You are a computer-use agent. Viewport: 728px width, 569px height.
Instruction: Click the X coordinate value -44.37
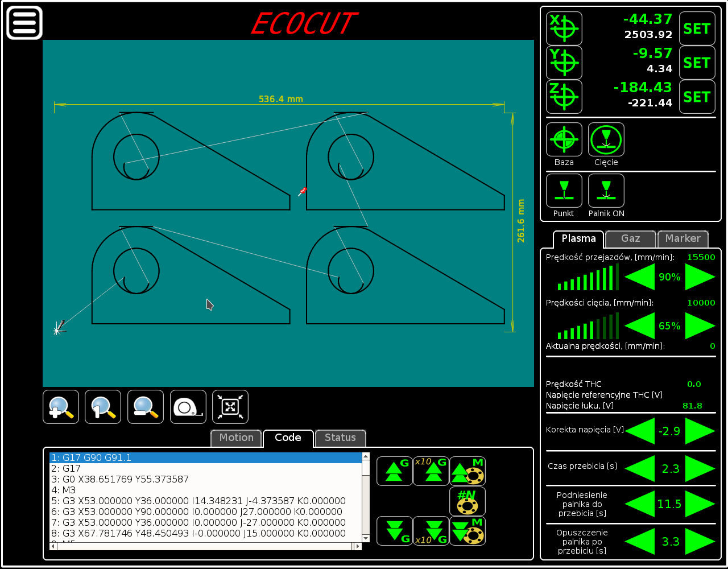pyautogui.click(x=647, y=20)
